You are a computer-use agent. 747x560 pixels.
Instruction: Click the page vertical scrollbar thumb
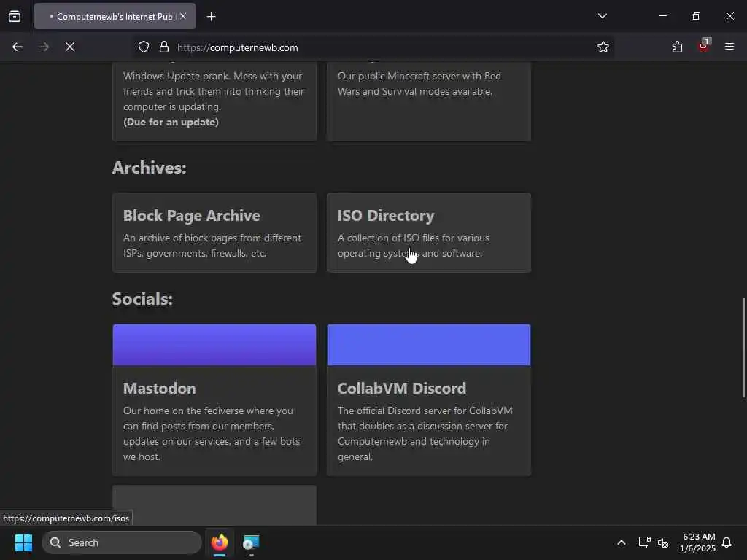pos(743,348)
